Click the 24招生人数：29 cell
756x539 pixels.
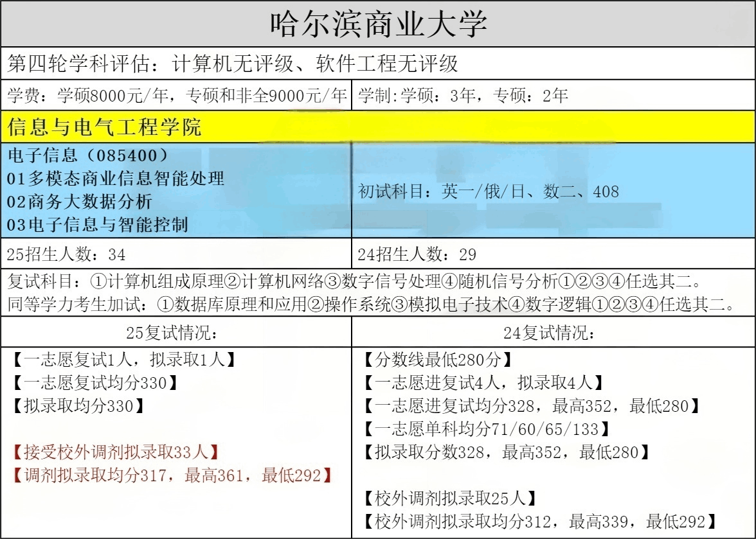(417, 254)
